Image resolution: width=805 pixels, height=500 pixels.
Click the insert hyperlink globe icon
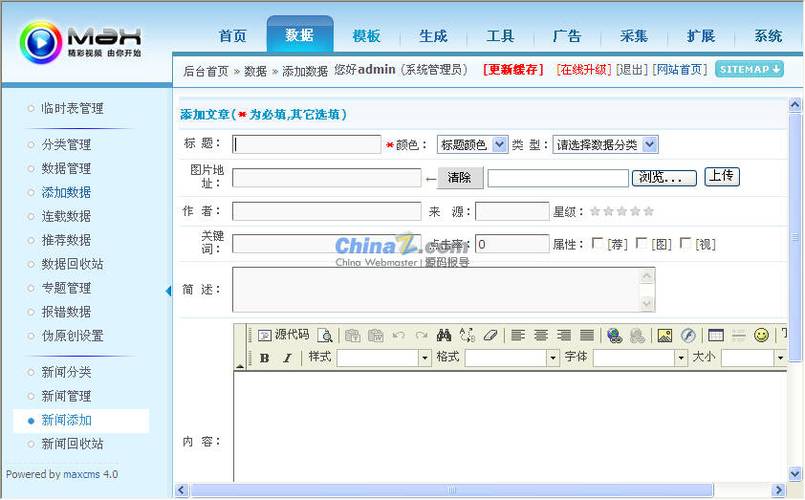(x=615, y=335)
